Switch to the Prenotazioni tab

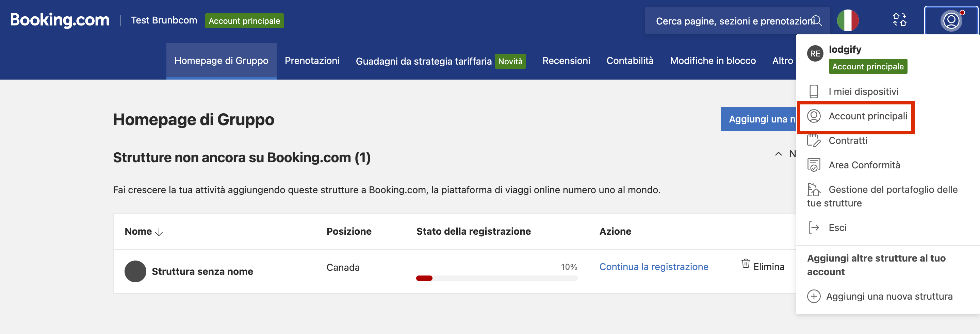pyautogui.click(x=312, y=61)
